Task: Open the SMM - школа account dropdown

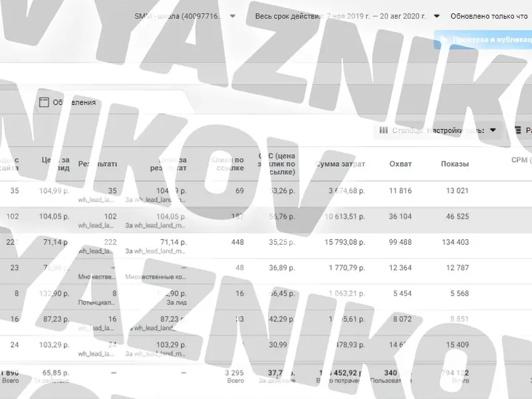Action: click(185, 16)
